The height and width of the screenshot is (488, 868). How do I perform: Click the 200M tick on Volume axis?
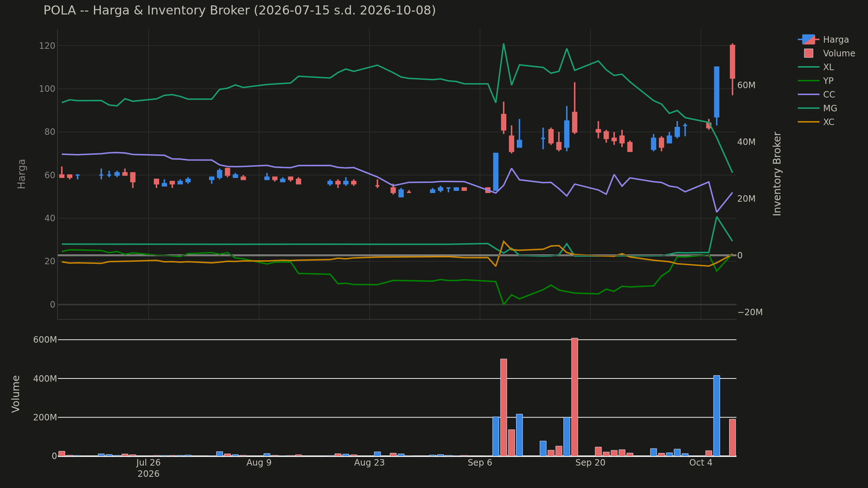[x=46, y=418]
